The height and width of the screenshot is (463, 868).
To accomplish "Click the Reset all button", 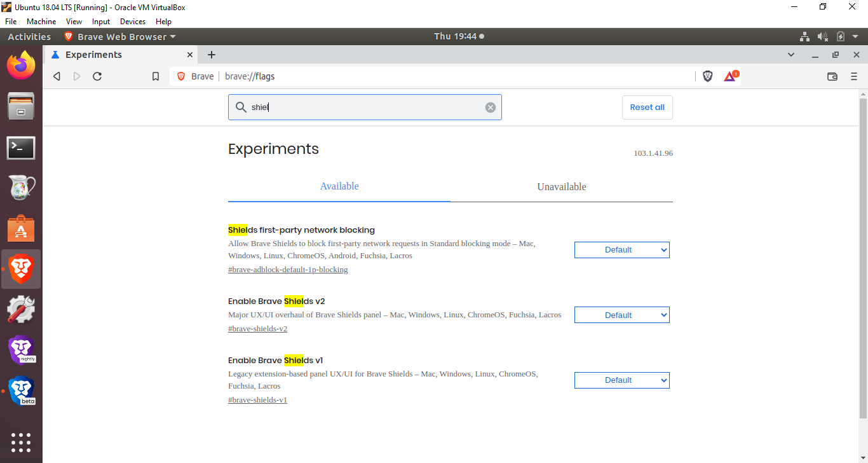I will pyautogui.click(x=647, y=107).
